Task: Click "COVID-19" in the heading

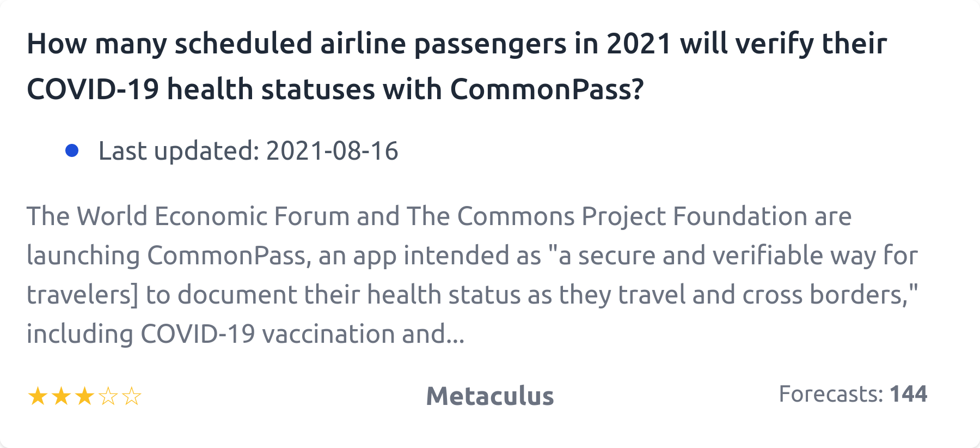Action: pyautogui.click(x=93, y=89)
